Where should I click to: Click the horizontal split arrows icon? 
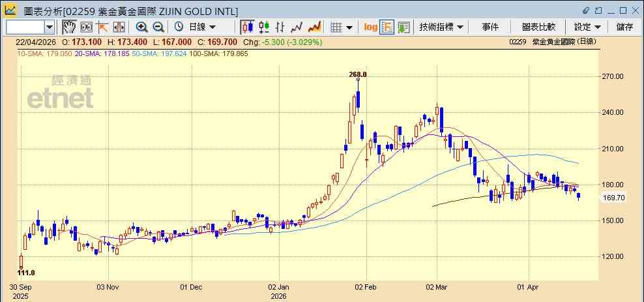119,27
